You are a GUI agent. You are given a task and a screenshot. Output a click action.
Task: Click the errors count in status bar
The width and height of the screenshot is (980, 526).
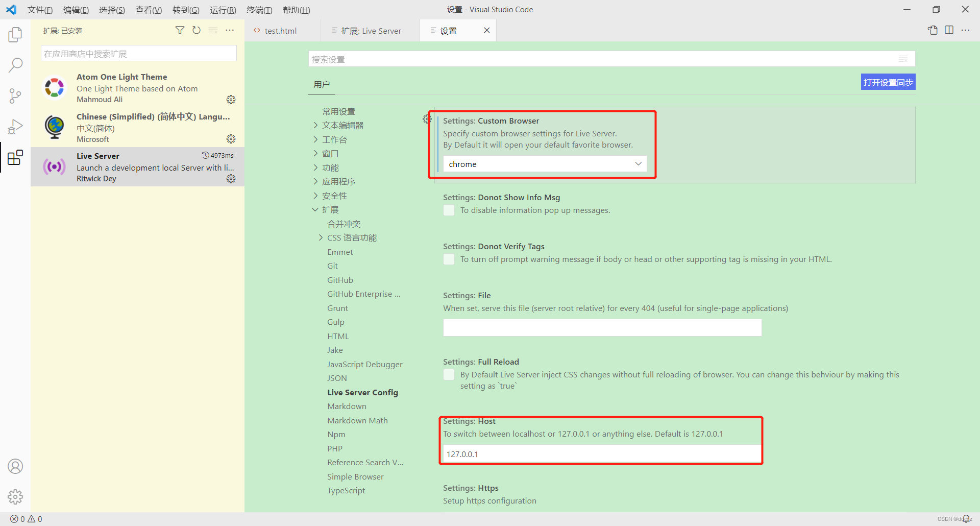point(17,519)
